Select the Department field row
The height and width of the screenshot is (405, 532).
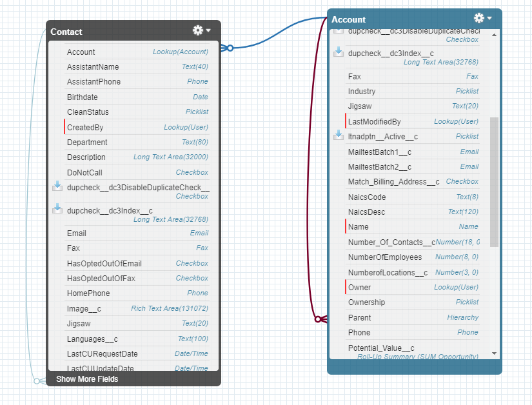137,142
